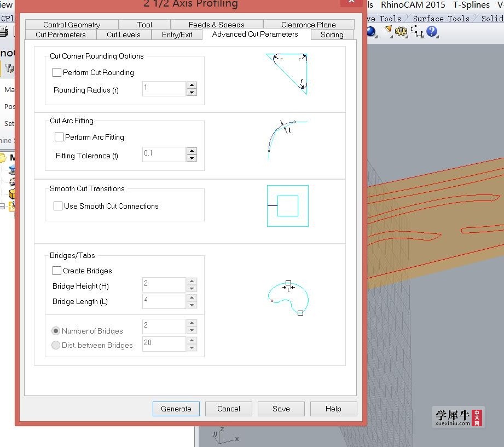The height and width of the screenshot is (447, 504).
Task: Select the Advanced Cut Parameters tab
Action: tap(255, 34)
